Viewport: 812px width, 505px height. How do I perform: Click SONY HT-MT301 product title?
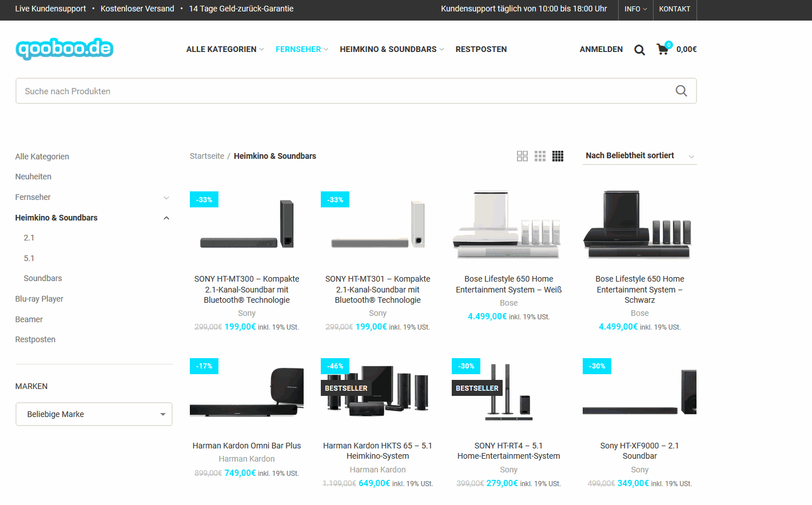click(377, 290)
